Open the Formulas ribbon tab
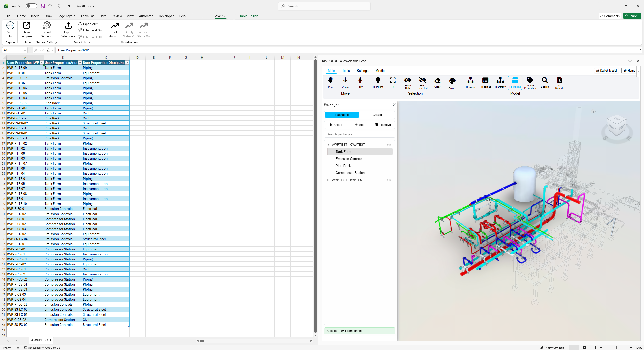 pyautogui.click(x=88, y=16)
